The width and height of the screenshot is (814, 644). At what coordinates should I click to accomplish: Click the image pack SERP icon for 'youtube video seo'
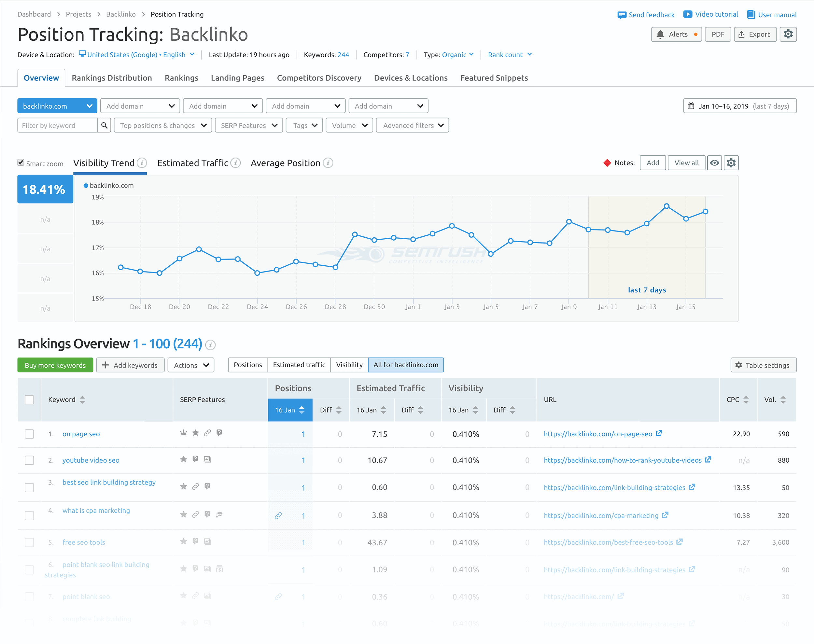click(208, 459)
